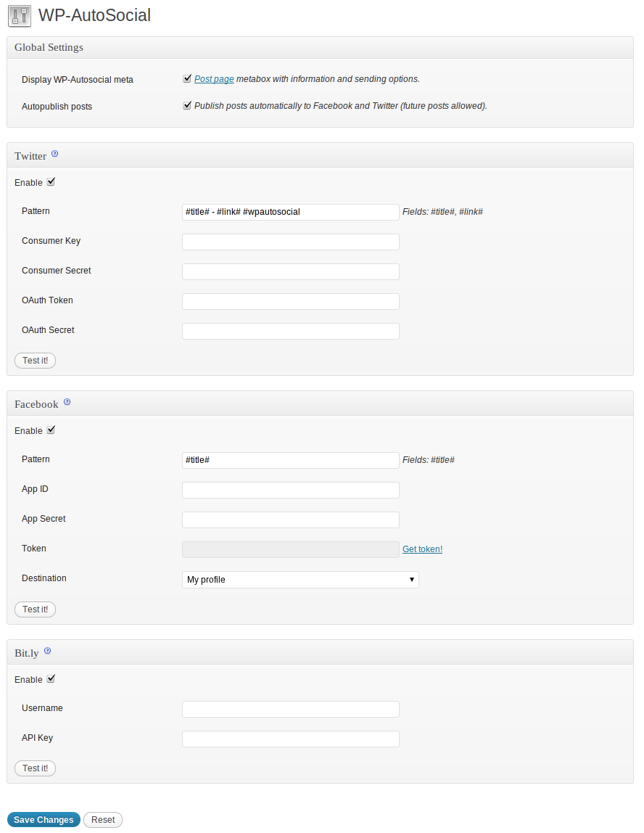Click the Reset button
This screenshot has height=833, width=644.
[x=103, y=820]
